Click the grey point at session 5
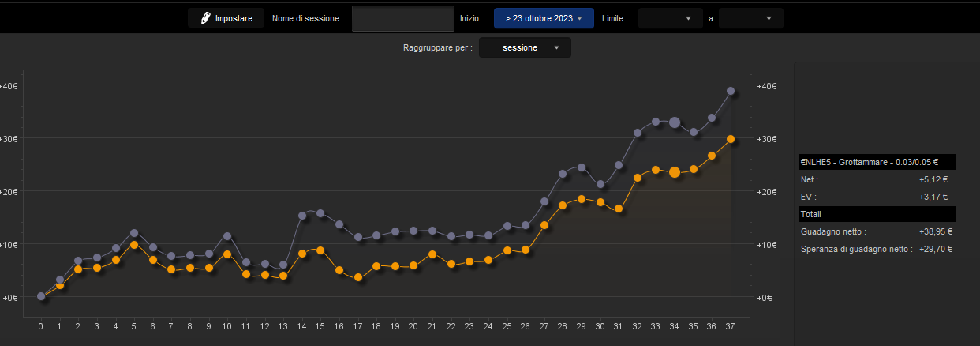Viewport: 980px width, 346px height. (x=134, y=233)
